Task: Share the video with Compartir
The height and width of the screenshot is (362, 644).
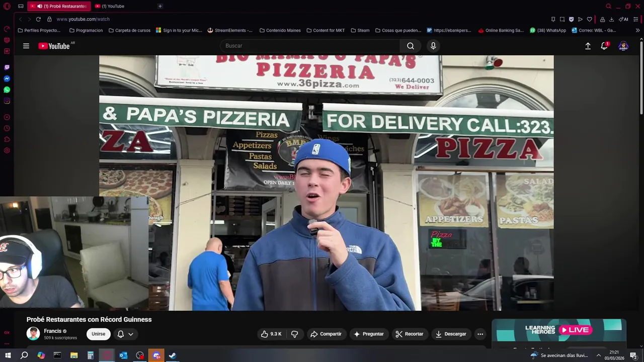Action: (326, 334)
